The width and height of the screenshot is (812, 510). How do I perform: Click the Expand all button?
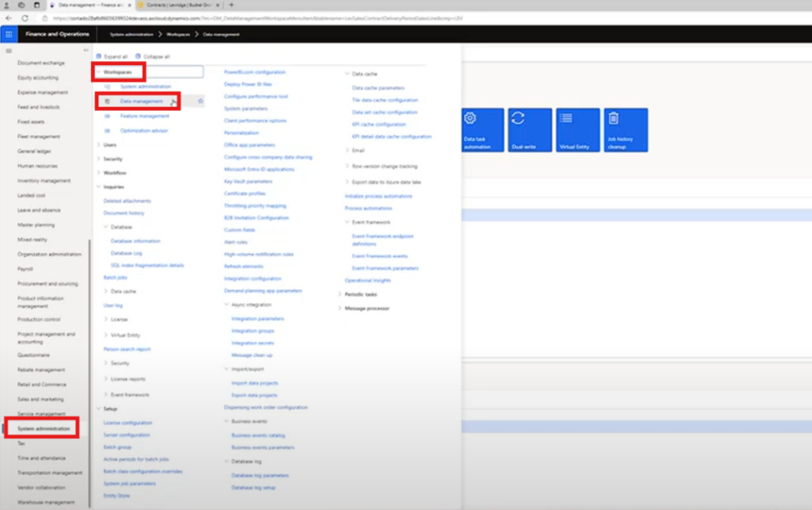112,57
